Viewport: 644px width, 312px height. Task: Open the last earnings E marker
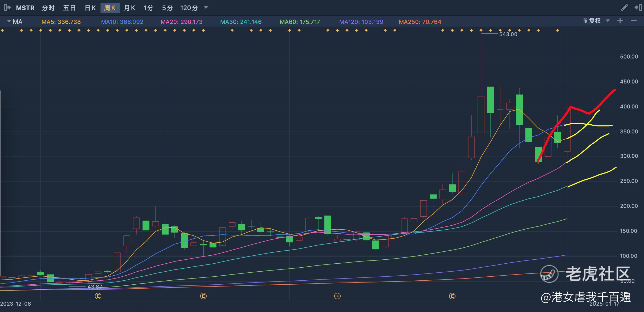click(452, 296)
